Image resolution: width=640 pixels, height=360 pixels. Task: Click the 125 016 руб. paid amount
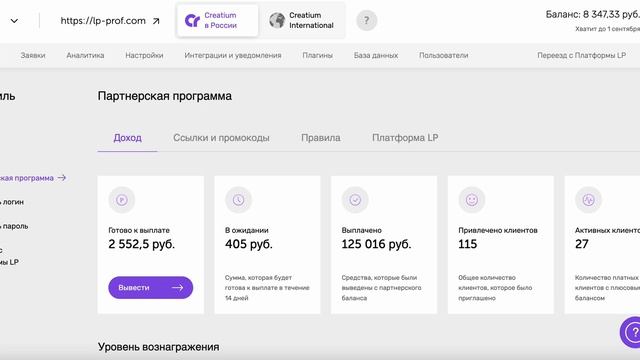click(376, 244)
